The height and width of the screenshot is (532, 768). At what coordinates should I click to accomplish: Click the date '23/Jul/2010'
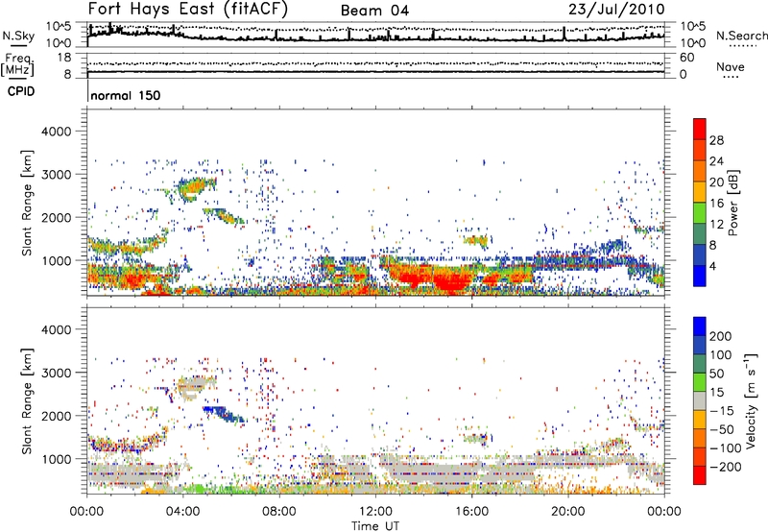[x=616, y=10]
